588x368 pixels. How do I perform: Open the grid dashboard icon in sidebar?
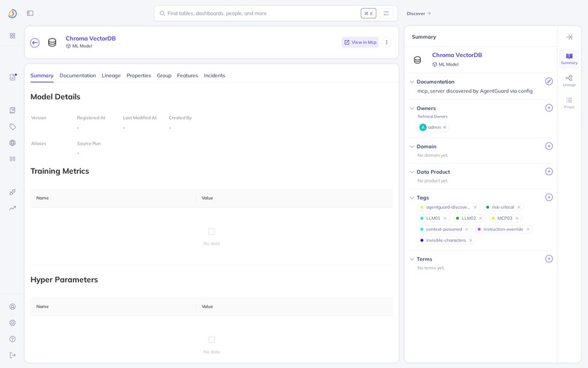click(x=12, y=36)
